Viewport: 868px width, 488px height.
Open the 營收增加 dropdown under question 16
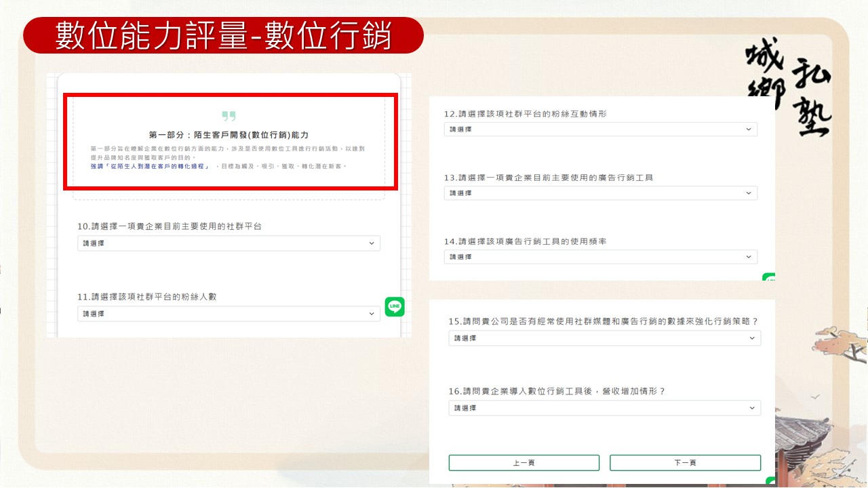pos(604,408)
